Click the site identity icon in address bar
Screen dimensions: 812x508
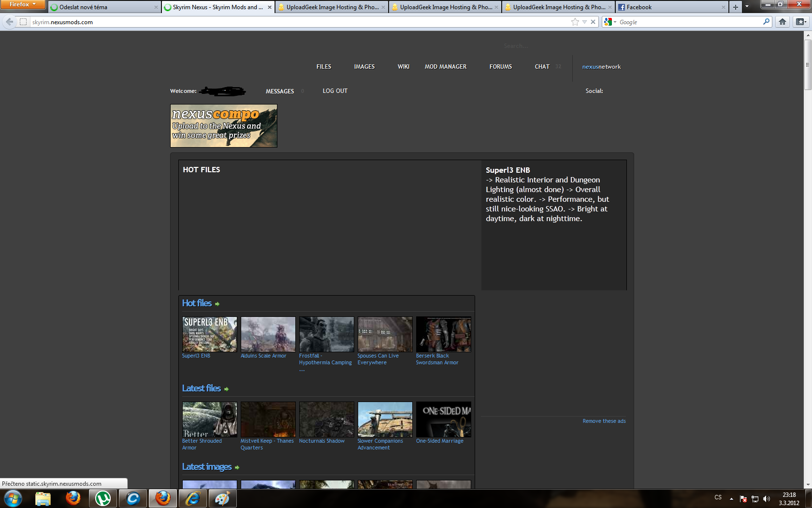[x=23, y=22]
